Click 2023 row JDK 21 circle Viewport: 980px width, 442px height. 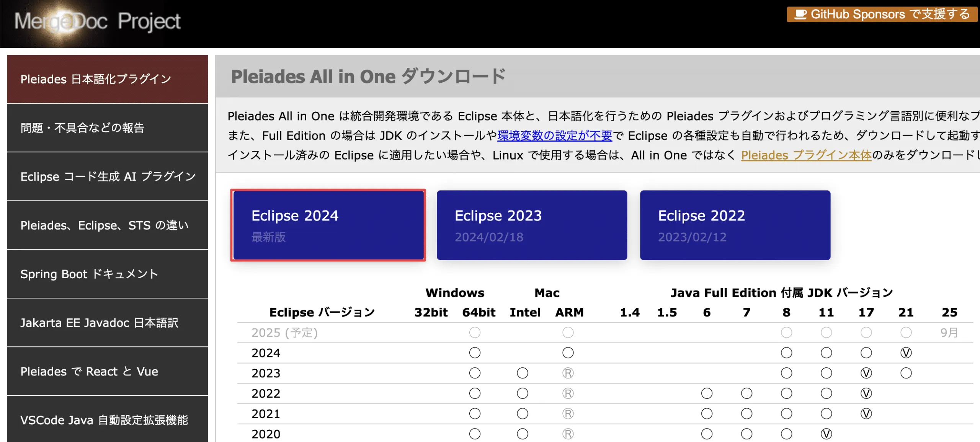906,373
